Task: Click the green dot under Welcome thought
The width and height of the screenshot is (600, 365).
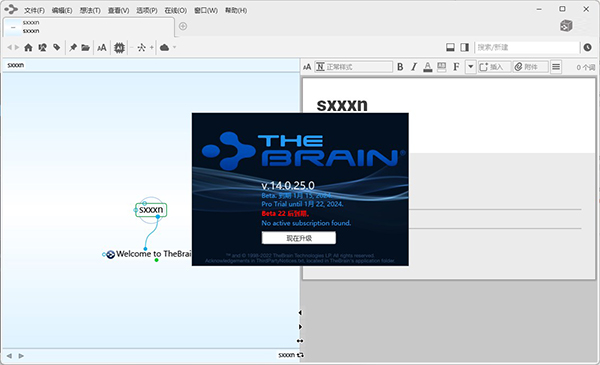Action: click(157, 260)
